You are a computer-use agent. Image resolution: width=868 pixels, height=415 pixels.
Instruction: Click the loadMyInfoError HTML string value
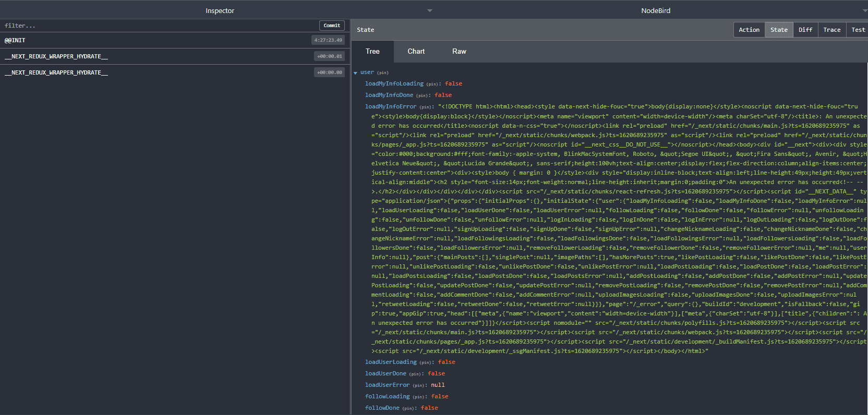[619, 228]
